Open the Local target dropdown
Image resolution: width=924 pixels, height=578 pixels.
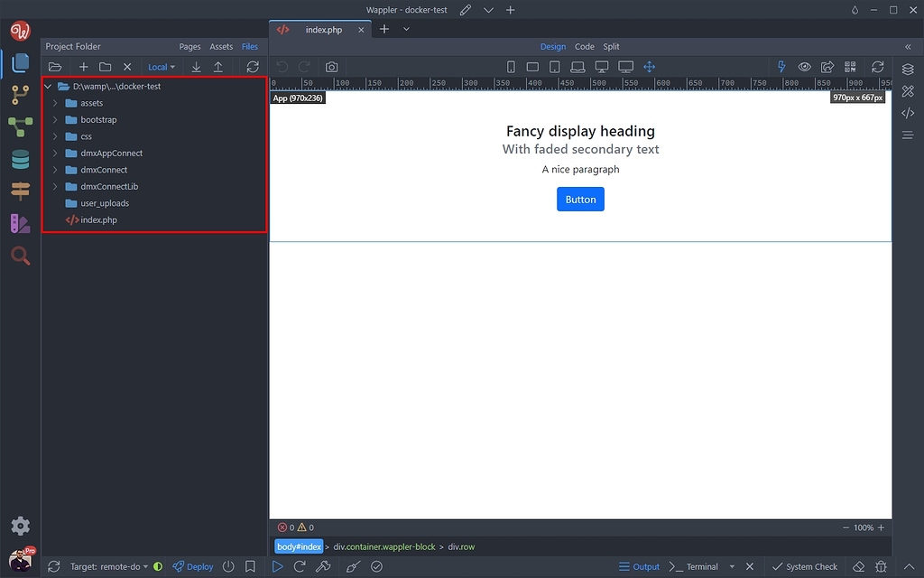(x=161, y=67)
